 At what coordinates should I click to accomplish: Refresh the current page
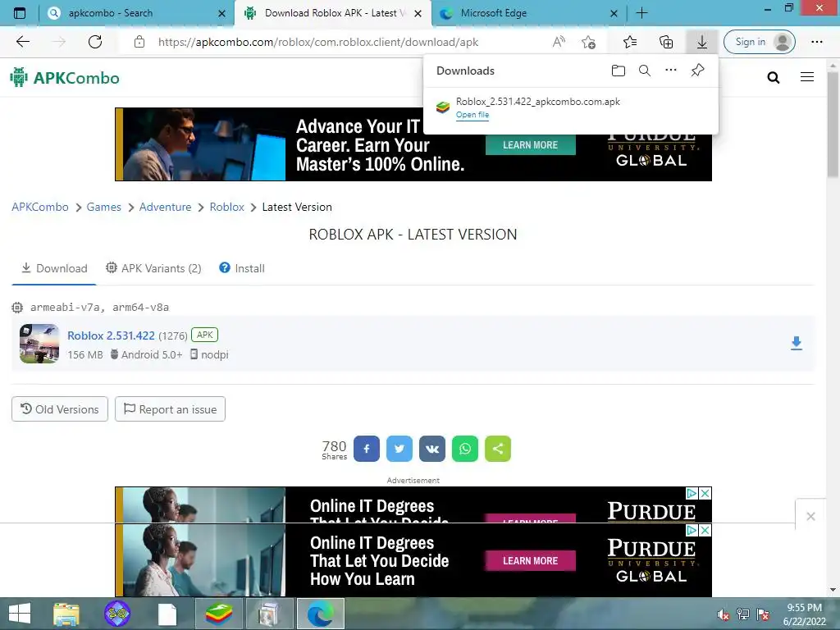pos(95,42)
